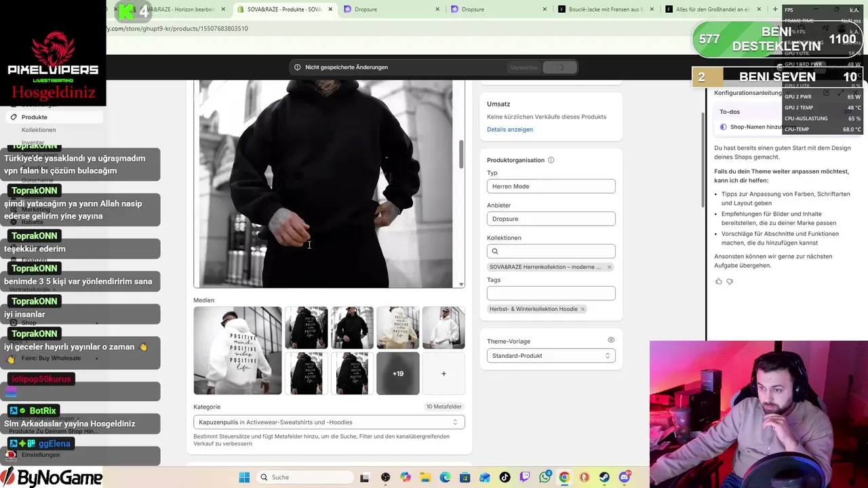868x488 pixels.
Task: Click the Anbieter field containing Dropsure
Action: click(x=551, y=219)
